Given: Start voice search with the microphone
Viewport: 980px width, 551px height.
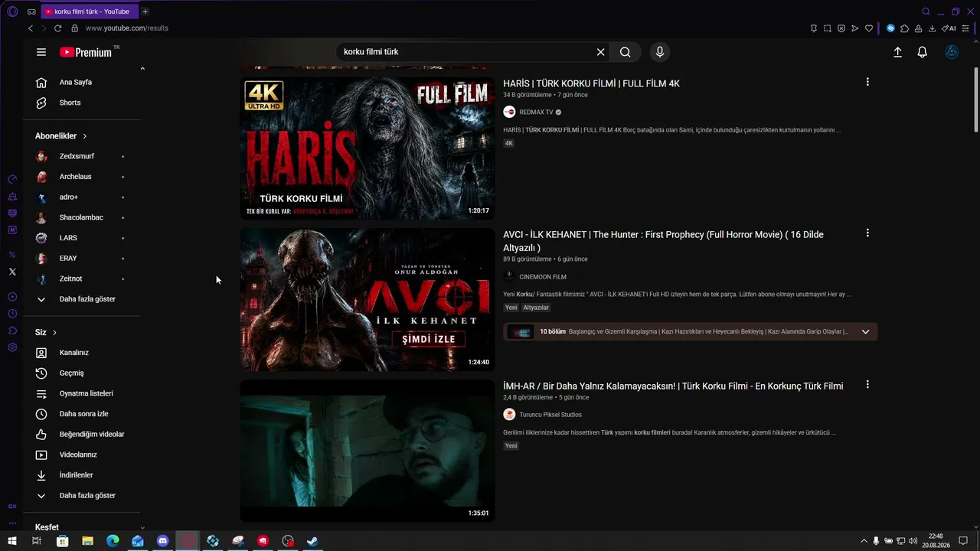Looking at the screenshot, I should 660,52.
